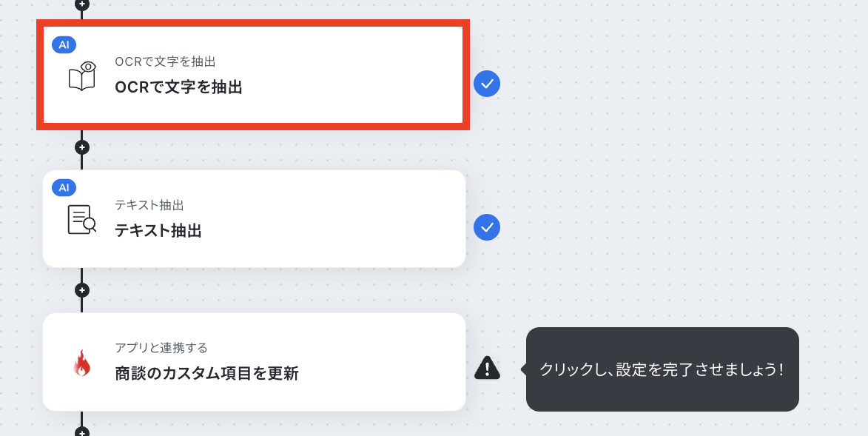Click the warning triangle beside 商談のカスタム項目を更新

click(487, 367)
